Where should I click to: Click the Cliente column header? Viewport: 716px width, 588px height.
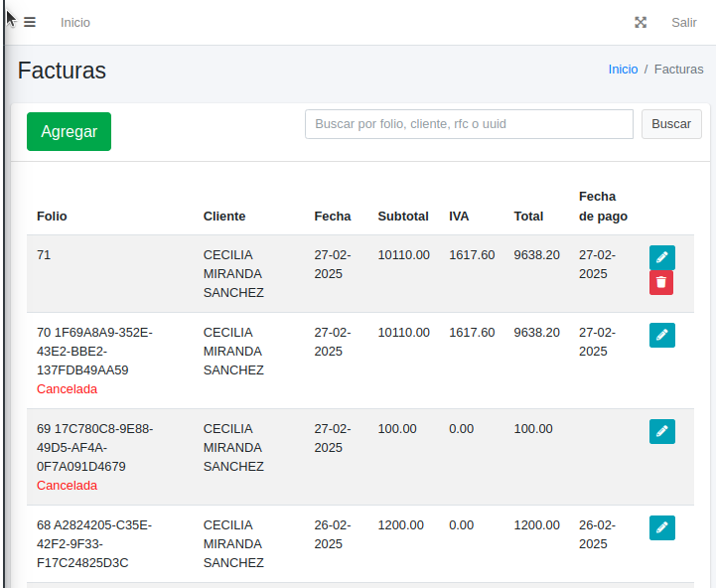[x=224, y=216]
